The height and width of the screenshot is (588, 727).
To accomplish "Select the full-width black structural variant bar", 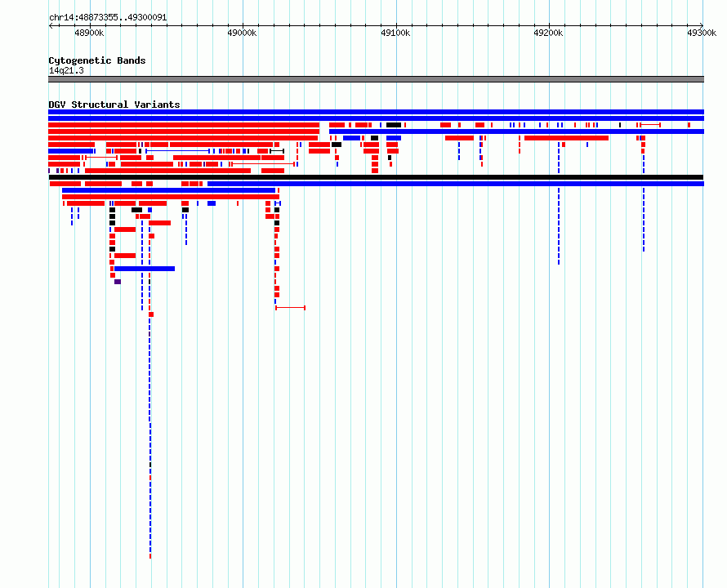I will click(x=376, y=177).
